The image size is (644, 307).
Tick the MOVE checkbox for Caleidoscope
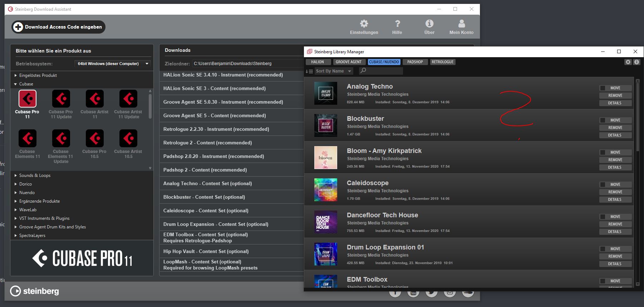[603, 184]
